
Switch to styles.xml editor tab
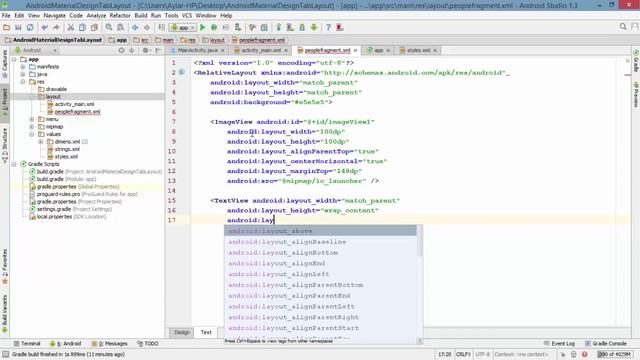point(418,50)
